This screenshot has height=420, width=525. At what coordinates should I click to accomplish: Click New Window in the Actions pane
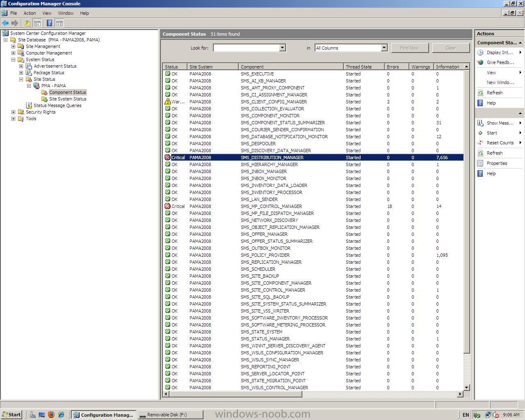pos(500,82)
